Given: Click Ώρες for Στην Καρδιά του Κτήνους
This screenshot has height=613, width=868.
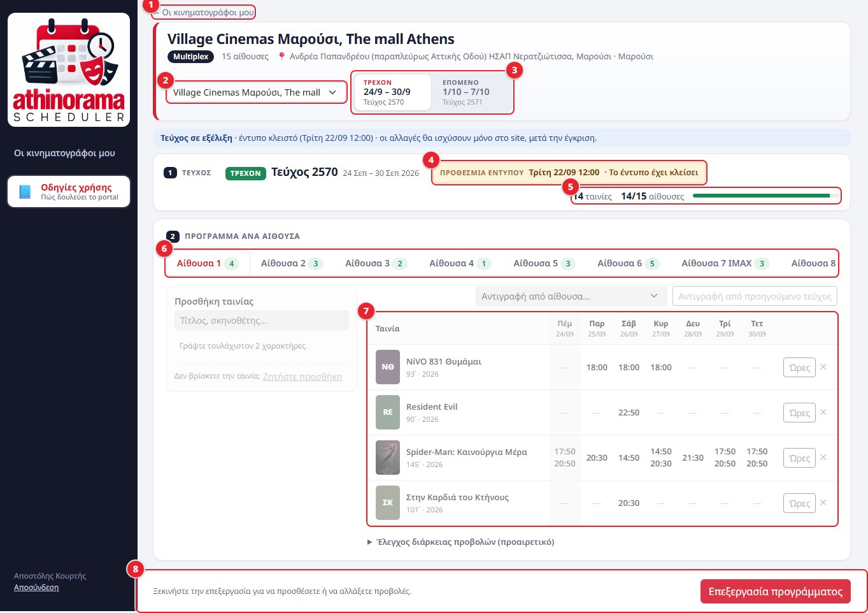Looking at the screenshot, I should (799, 503).
